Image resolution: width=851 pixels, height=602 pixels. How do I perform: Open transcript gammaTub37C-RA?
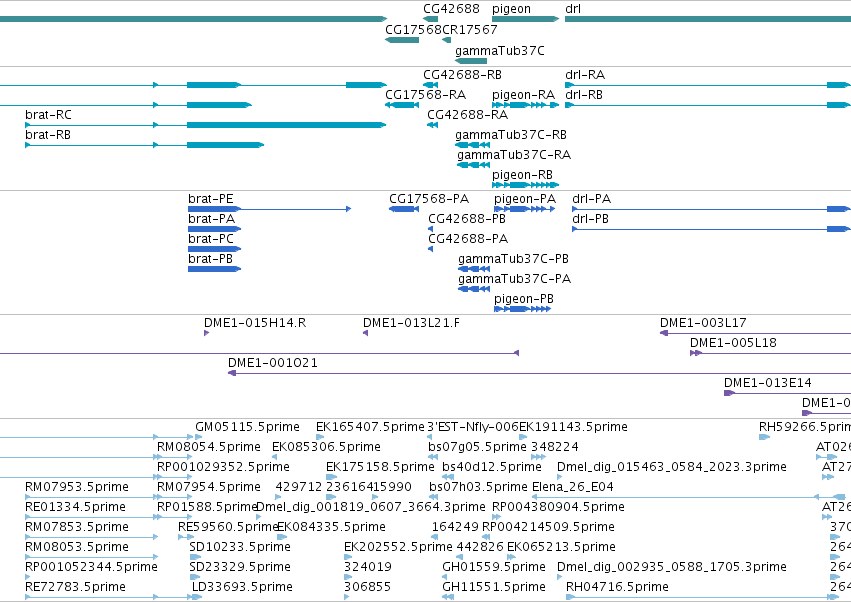pyautogui.click(x=514, y=155)
